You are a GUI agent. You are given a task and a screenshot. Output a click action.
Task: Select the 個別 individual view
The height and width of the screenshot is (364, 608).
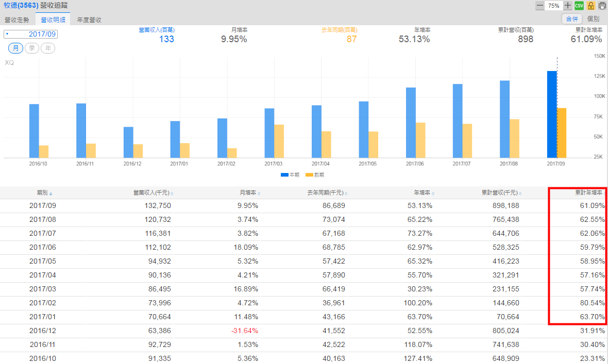(x=593, y=19)
